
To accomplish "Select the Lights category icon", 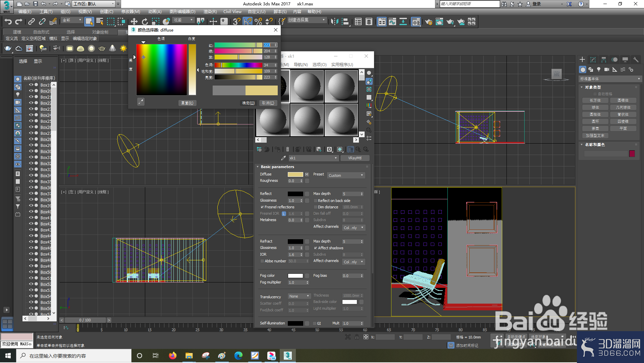I will tap(599, 69).
